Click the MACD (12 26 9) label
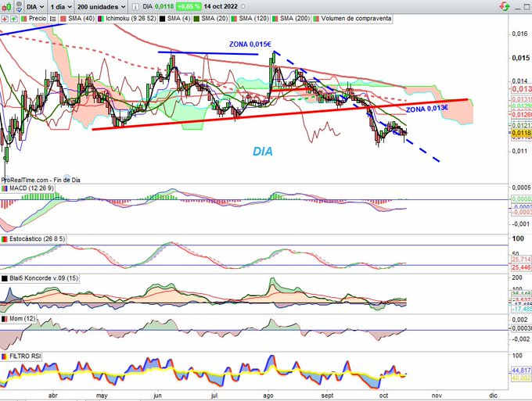532x401 pixels. pyautogui.click(x=31, y=188)
